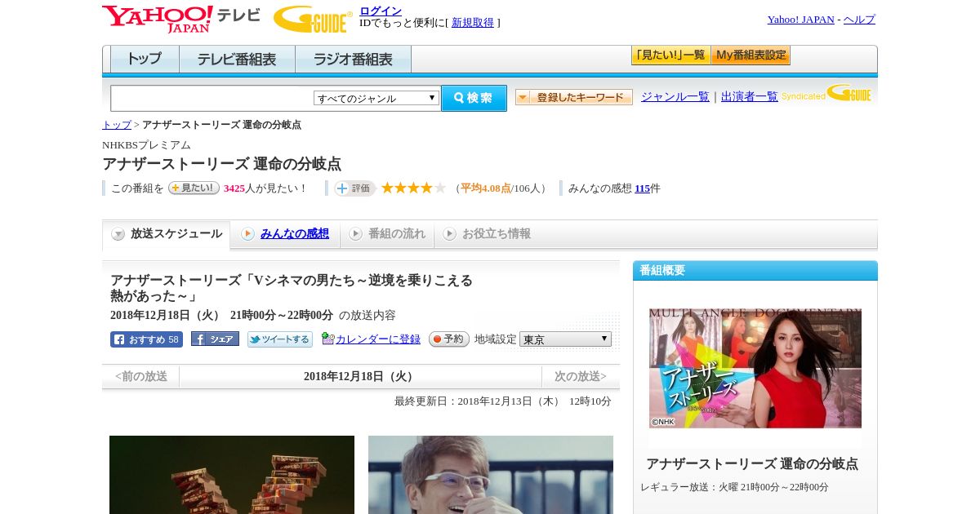Open the ヘルプ help link
The image size is (980, 514).
click(859, 20)
